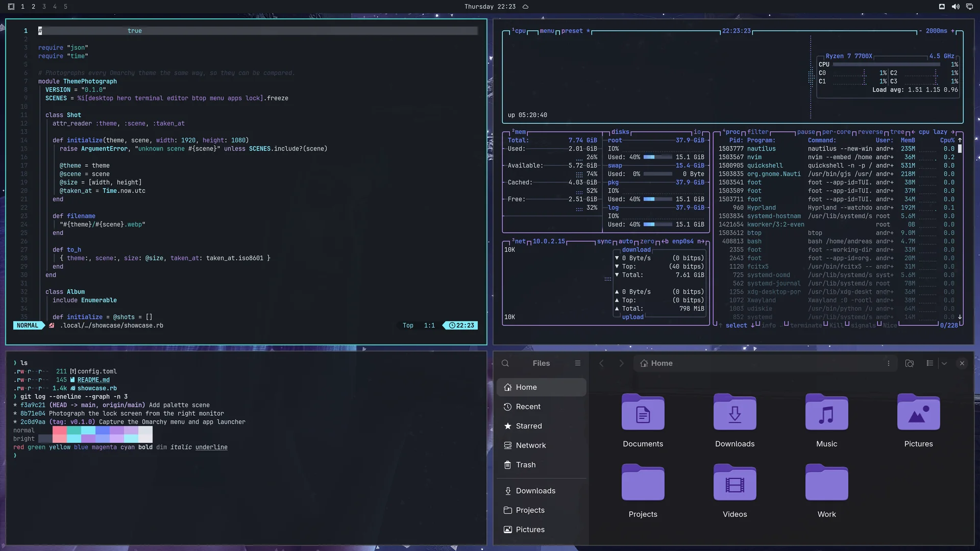Select Recent in the Files sidebar
980x551 pixels.
[x=541, y=407]
